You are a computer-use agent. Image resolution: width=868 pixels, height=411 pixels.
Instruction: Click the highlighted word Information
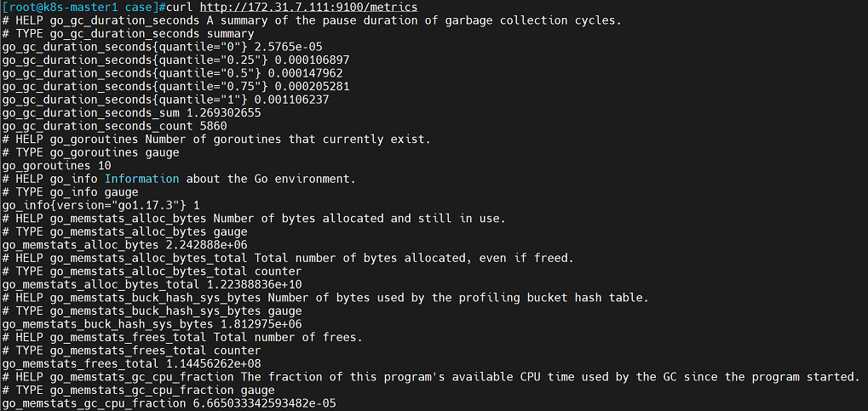[x=141, y=179]
